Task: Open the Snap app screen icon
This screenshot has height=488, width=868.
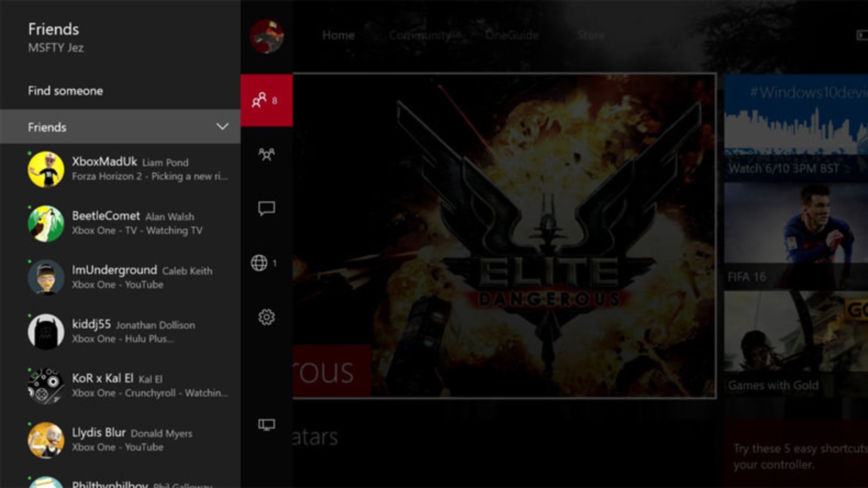Action: (266, 425)
